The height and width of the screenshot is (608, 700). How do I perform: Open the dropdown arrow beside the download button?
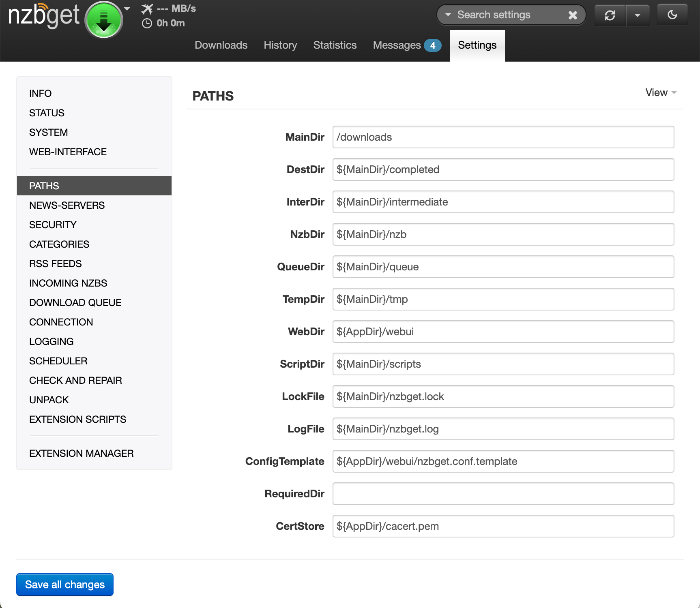[127, 9]
